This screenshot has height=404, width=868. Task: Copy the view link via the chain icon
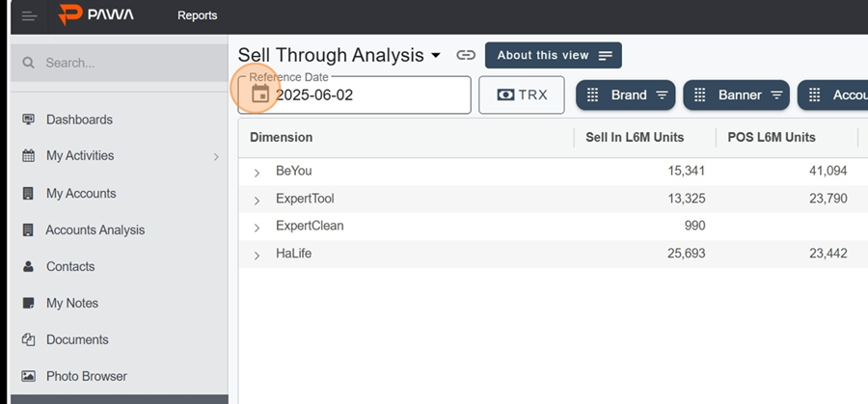pos(466,55)
